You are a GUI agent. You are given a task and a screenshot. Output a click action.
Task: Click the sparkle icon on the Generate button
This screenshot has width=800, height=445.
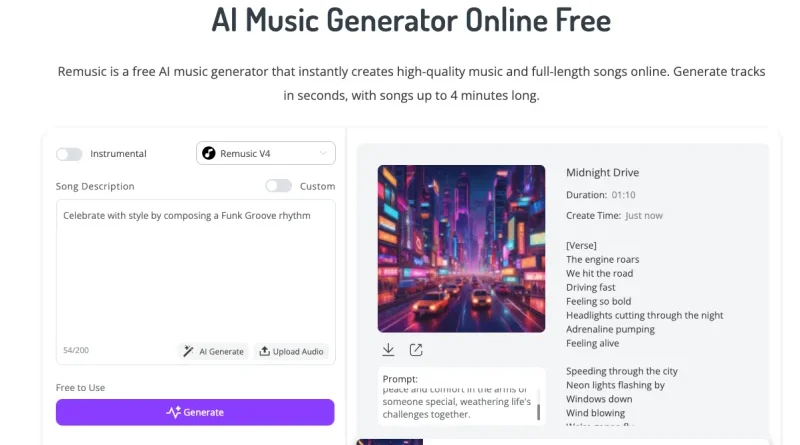point(173,412)
